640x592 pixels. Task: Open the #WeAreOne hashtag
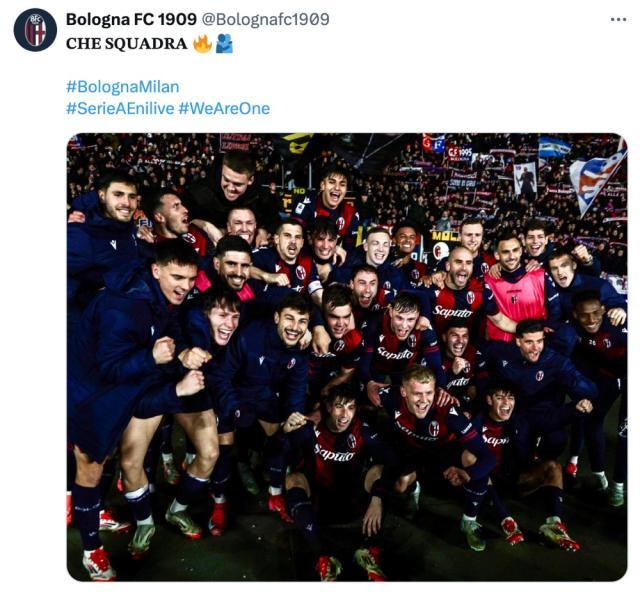[x=224, y=108]
